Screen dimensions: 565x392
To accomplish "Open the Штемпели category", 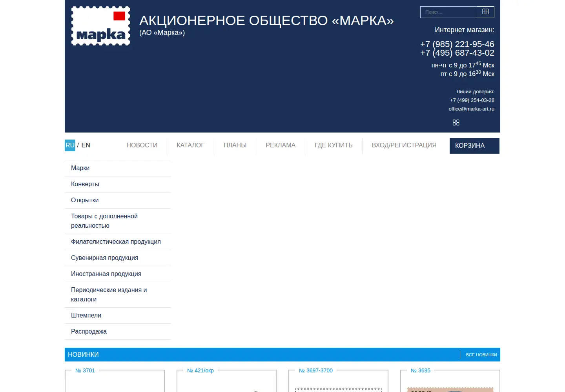I will (118, 315).
